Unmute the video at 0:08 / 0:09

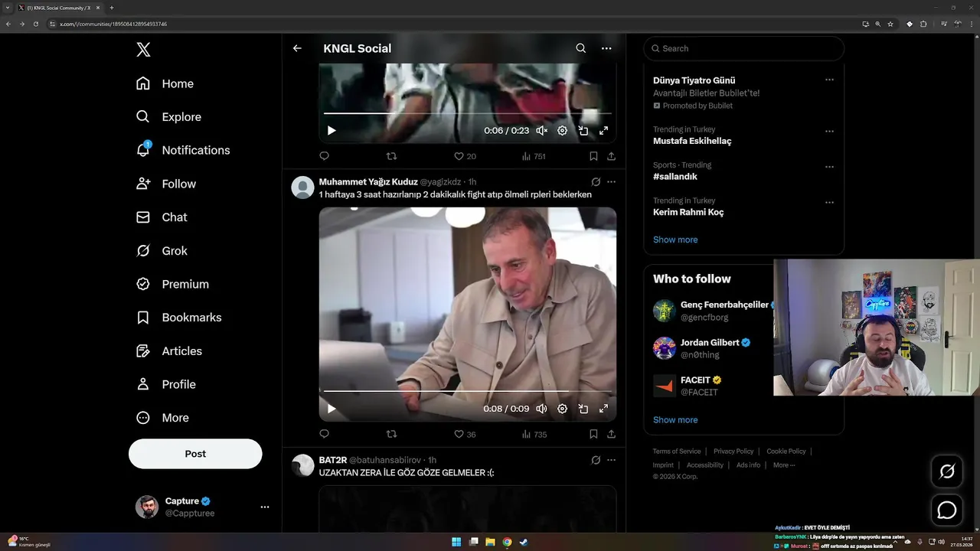pyautogui.click(x=541, y=409)
